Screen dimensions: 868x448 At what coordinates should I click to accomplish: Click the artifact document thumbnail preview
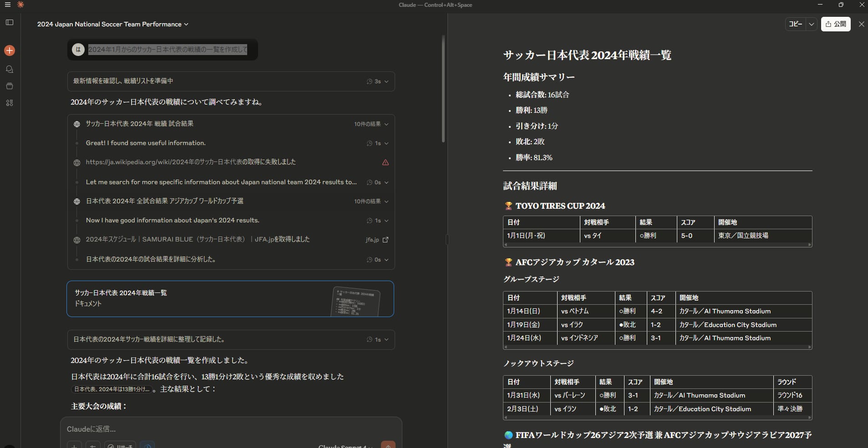click(x=355, y=301)
